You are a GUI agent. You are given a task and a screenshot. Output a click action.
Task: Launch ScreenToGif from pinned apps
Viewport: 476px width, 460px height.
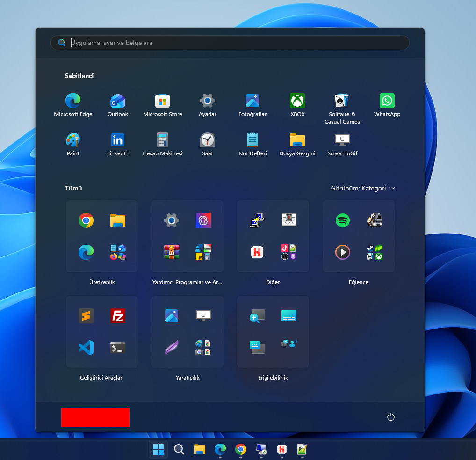[x=342, y=145]
